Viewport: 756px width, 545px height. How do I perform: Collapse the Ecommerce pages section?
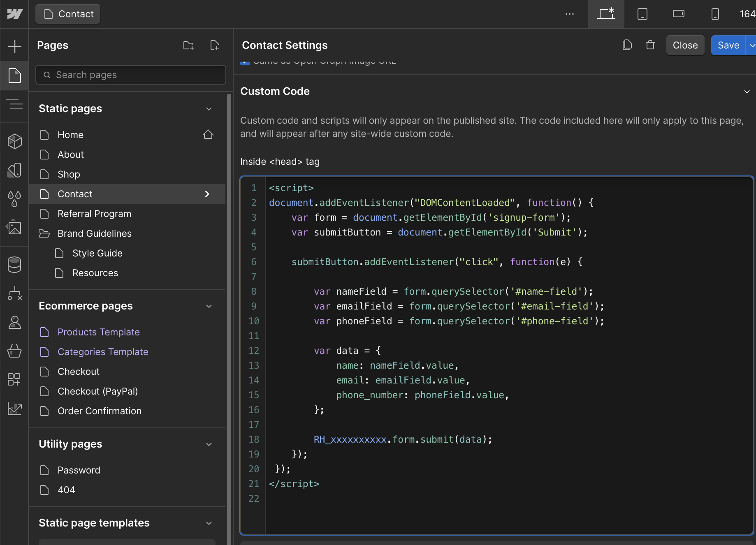209,306
